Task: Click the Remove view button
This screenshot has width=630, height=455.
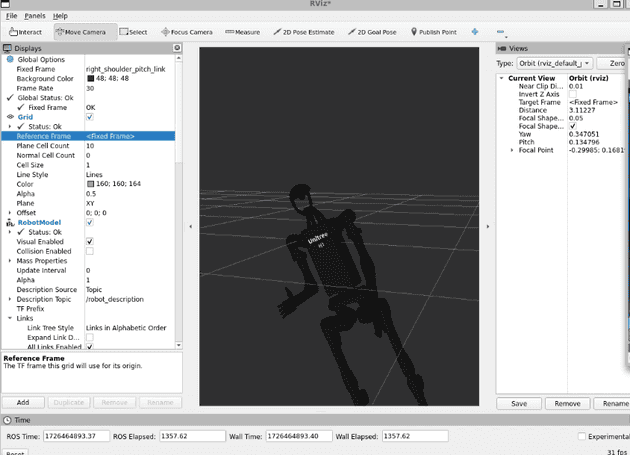Action: (567, 404)
